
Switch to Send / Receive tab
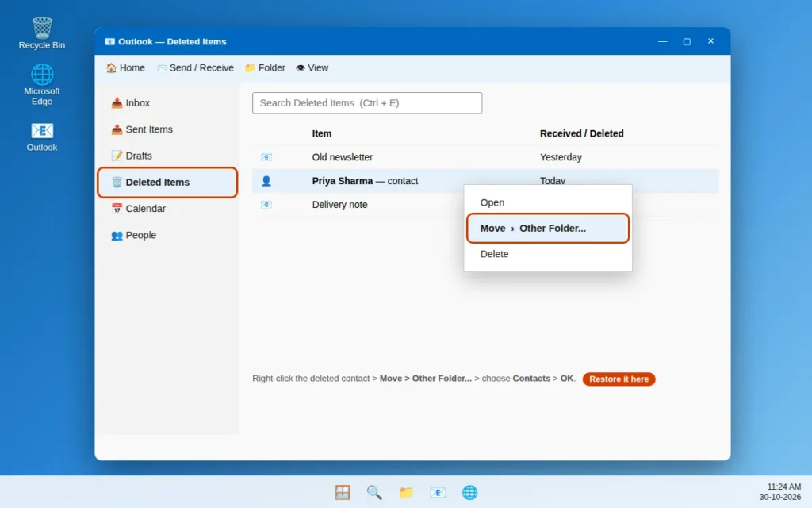[x=195, y=68]
